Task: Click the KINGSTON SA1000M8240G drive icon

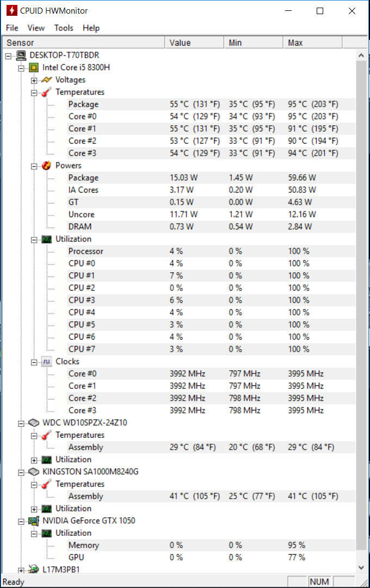Action: click(x=34, y=471)
